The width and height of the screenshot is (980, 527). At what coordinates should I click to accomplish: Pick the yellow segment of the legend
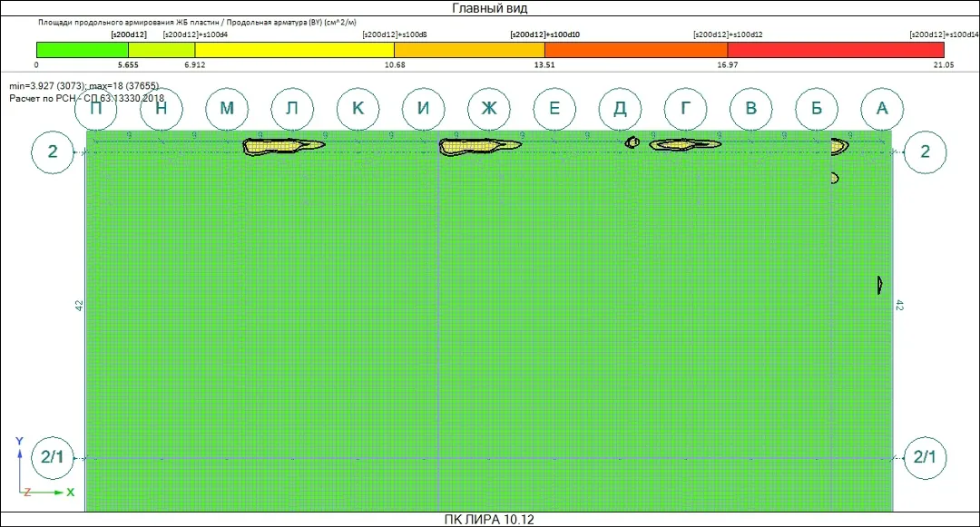pos(294,50)
